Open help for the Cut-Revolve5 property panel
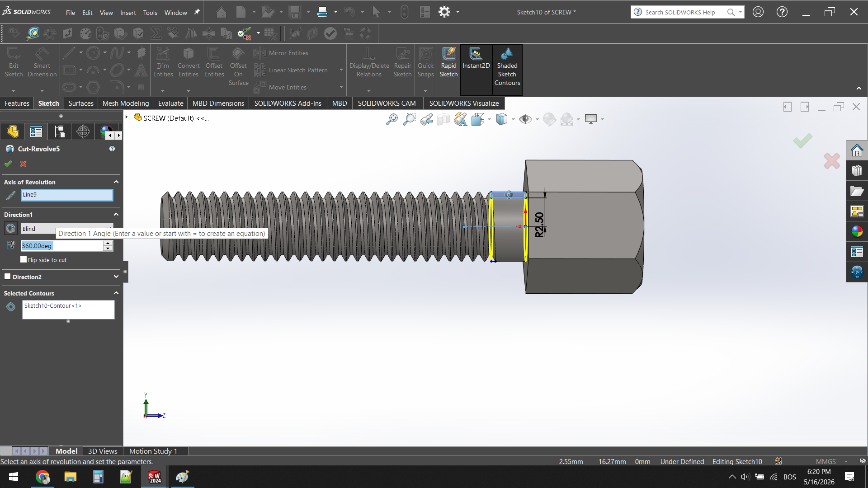 point(112,149)
